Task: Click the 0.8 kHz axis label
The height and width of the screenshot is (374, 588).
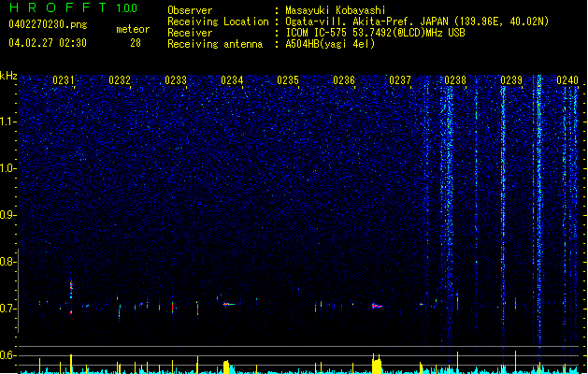Action: [x=7, y=262]
